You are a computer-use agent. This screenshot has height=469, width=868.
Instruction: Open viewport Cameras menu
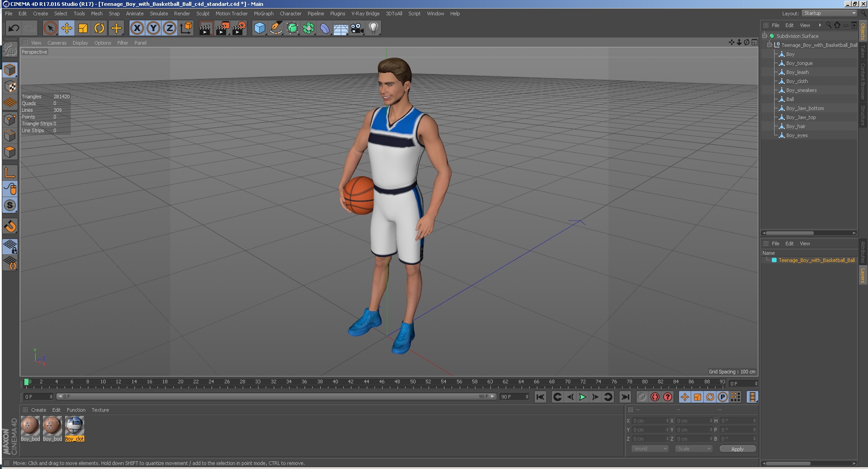57,43
